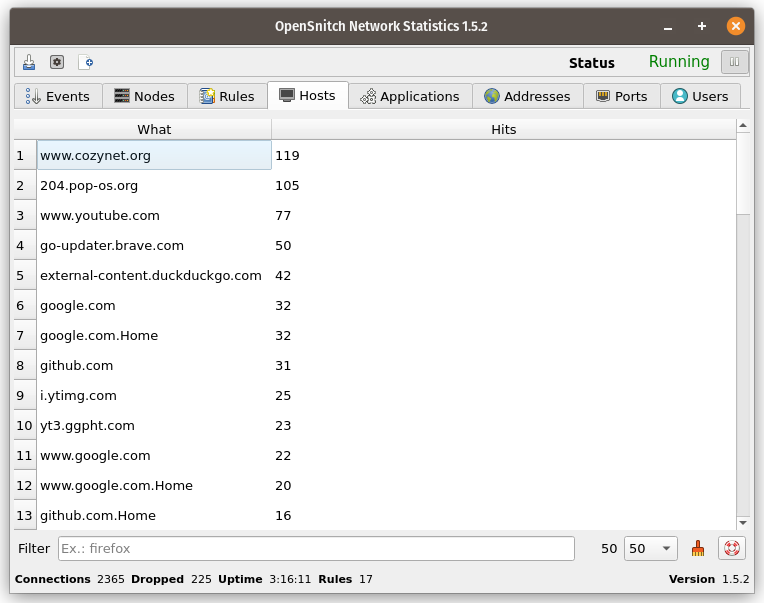The width and height of the screenshot is (764, 603).
Task: Open preferences with the gear icon
Action: click(57, 62)
